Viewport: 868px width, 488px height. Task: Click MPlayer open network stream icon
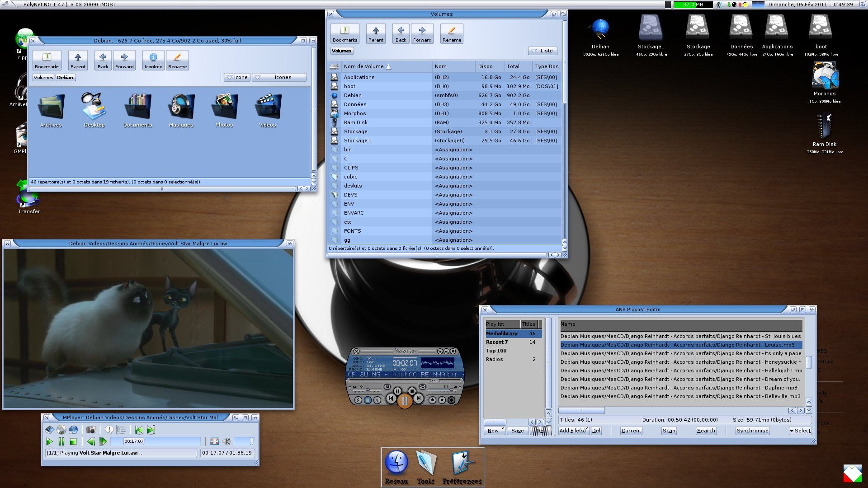(x=73, y=430)
